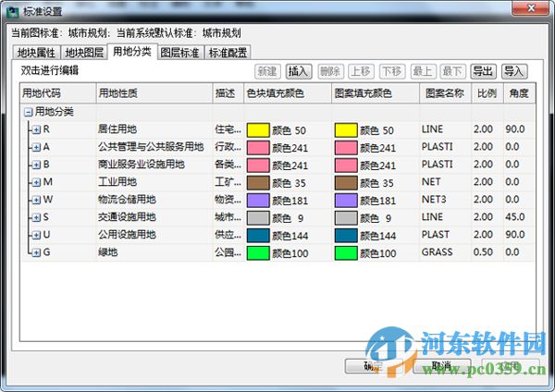Viewport: 555px width, 392px height.
Task: Switch to the 地块属性 tab
Action: (36, 53)
